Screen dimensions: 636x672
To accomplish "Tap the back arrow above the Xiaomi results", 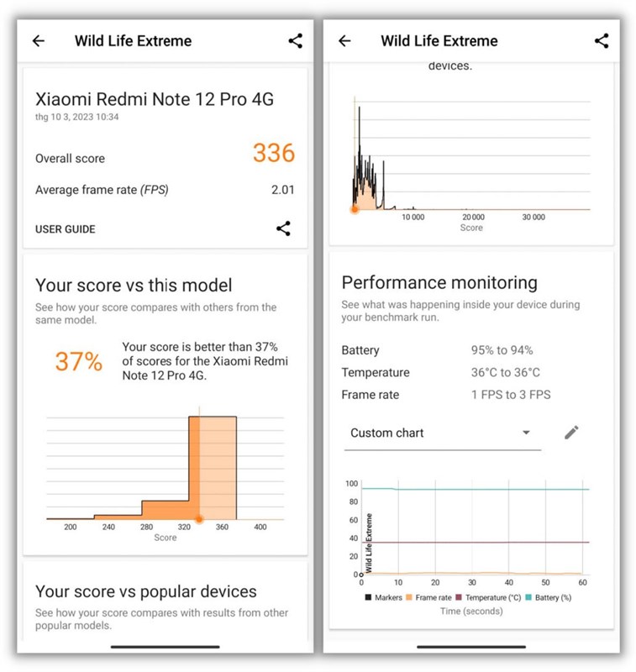I will (x=37, y=40).
